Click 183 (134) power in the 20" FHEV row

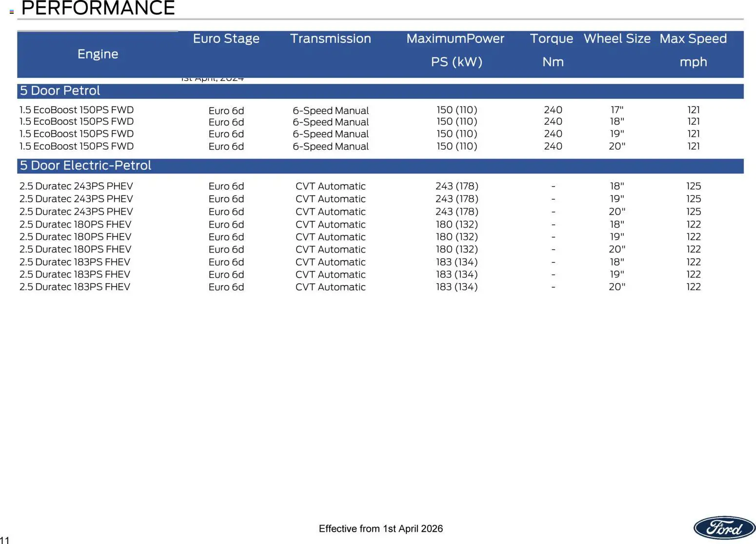(x=457, y=287)
